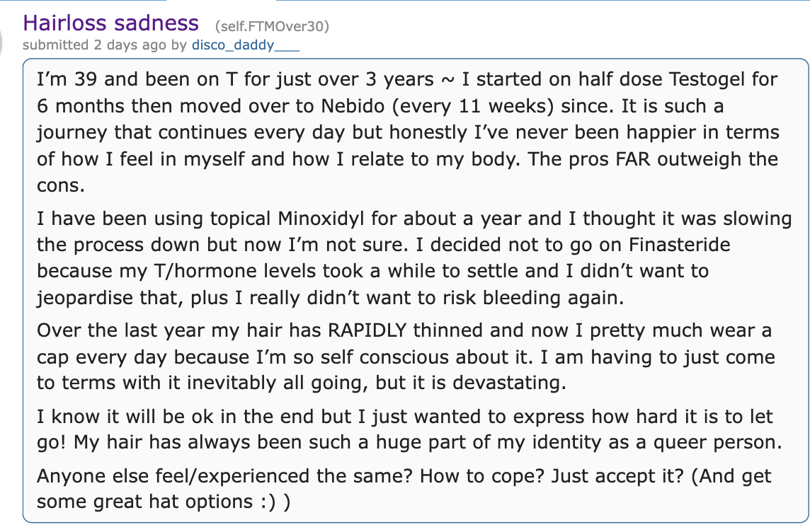The width and height of the screenshot is (810, 532).
Task: Click the phrase 'How to cope?'
Action: pyautogui.click(x=482, y=475)
